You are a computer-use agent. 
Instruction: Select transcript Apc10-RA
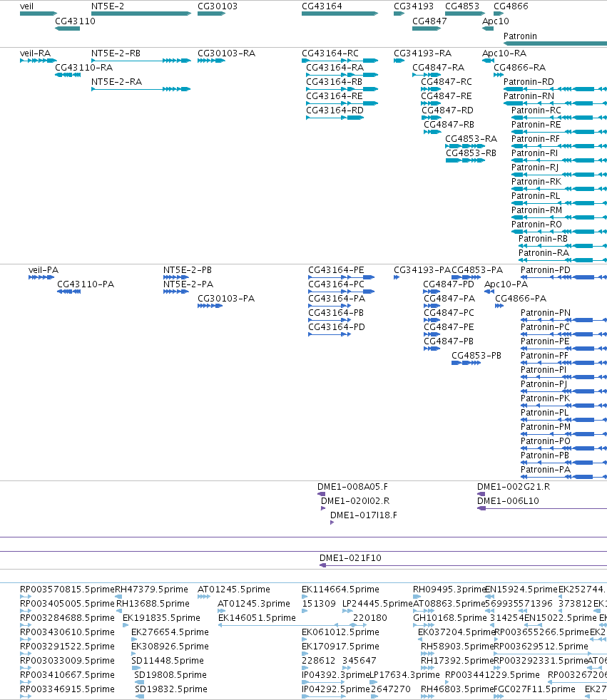click(x=504, y=53)
